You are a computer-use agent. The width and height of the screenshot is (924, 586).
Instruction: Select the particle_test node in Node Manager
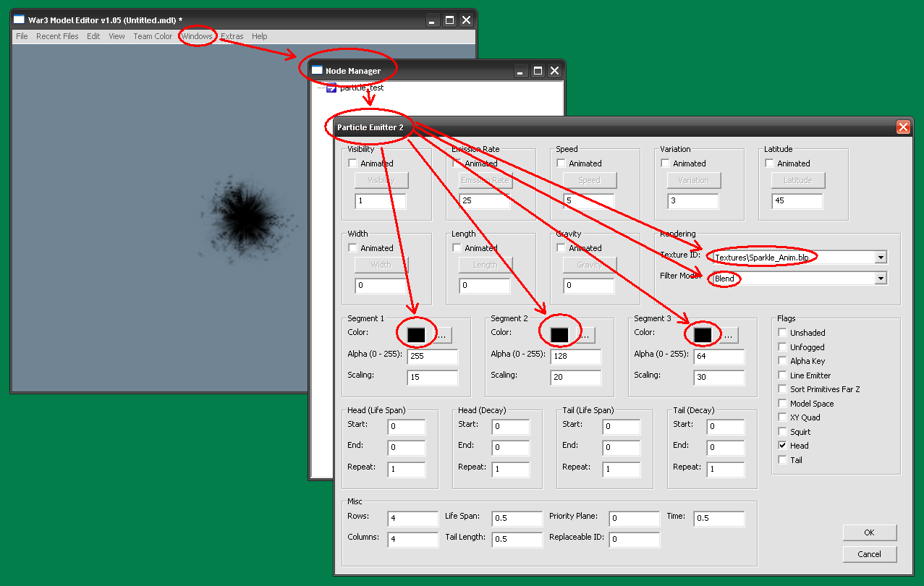tap(362, 88)
